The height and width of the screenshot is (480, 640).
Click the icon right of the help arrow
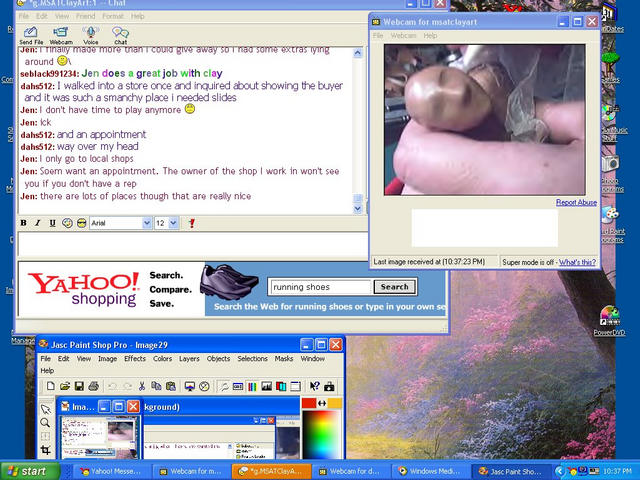click(x=329, y=386)
